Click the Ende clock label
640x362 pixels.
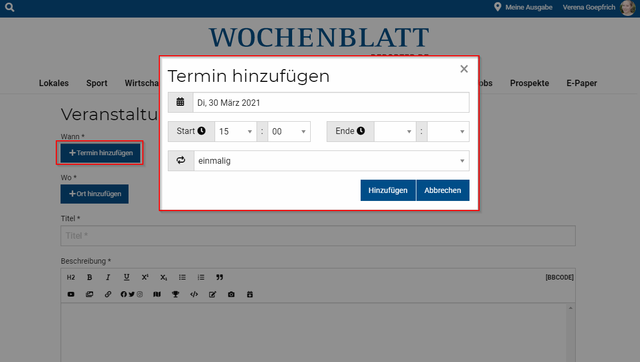(x=350, y=131)
